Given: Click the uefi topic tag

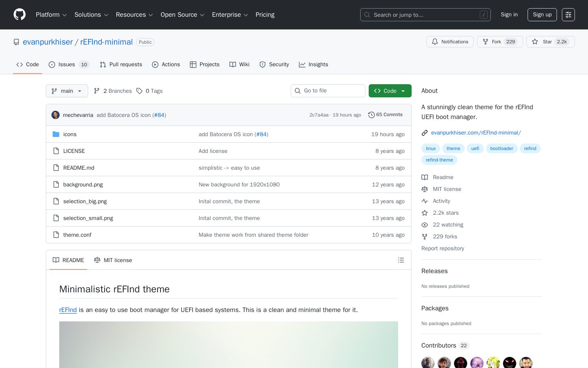Looking at the screenshot, I should pos(475,148).
